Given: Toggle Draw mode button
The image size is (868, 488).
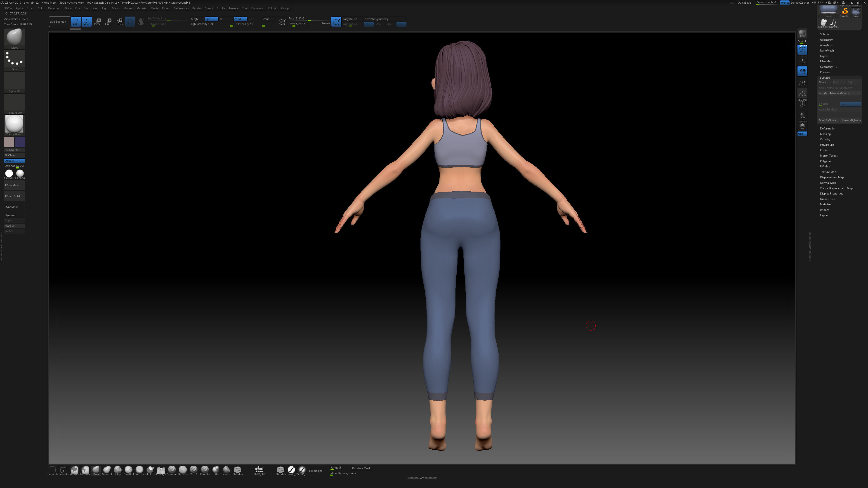Looking at the screenshot, I should 87,21.
